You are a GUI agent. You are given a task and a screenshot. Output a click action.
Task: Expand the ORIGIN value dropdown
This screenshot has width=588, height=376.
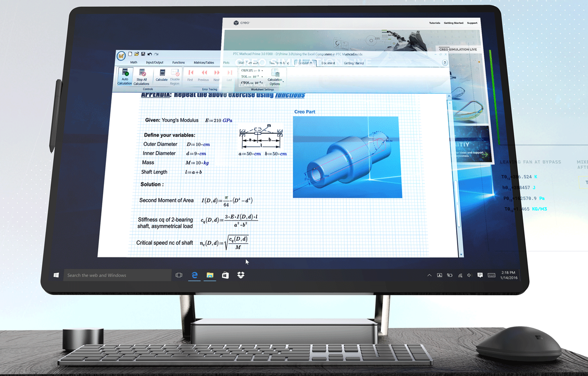pos(262,71)
